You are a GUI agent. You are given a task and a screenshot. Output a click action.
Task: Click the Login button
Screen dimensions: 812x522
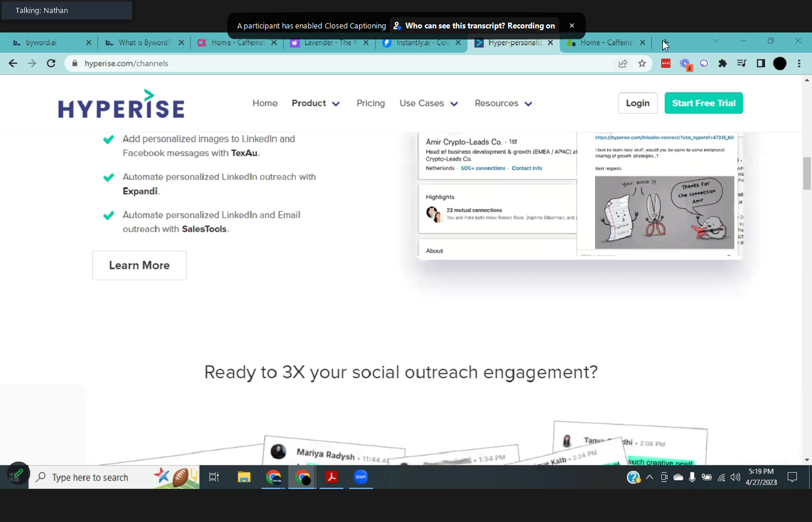(637, 103)
